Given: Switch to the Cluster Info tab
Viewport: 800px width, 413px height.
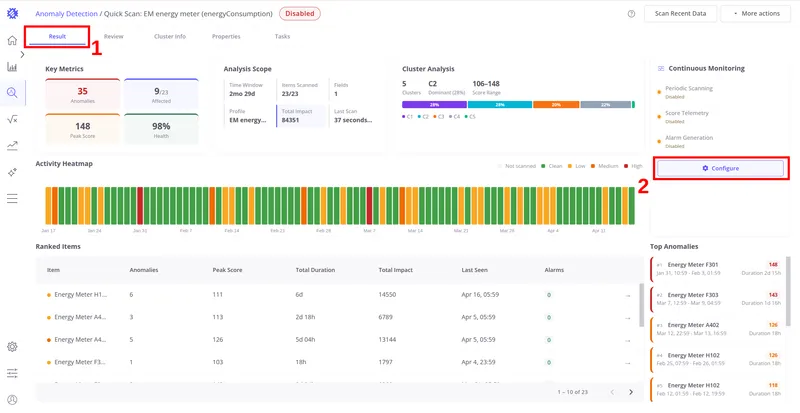Looking at the screenshot, I should pyautogui.click(x=170, y=37).
